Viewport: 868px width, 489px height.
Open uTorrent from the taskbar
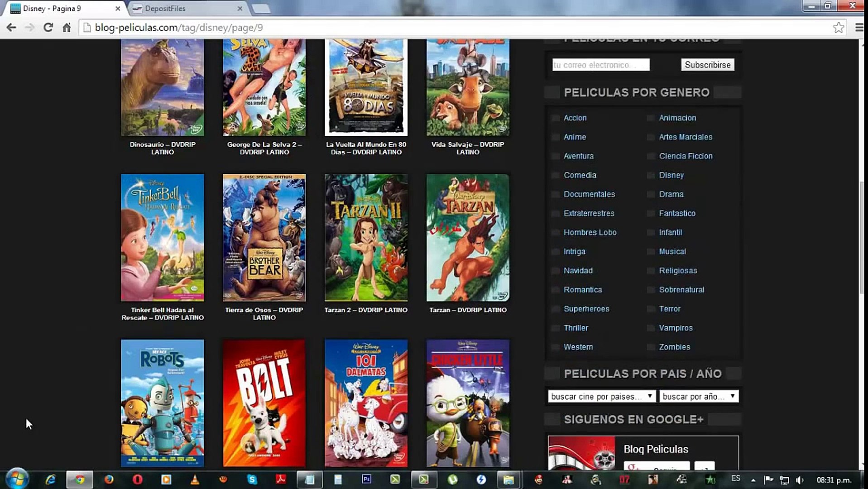[452, 479]
